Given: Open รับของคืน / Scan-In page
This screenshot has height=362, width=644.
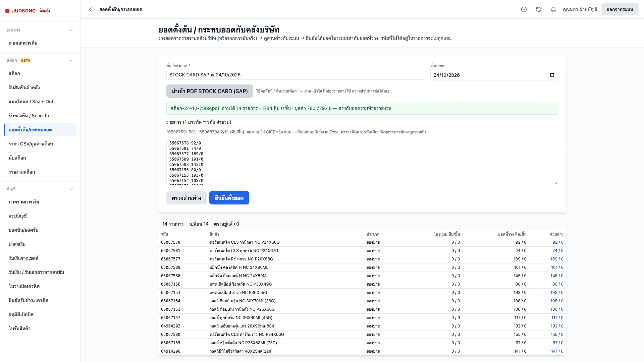Looking at the screenshot, I should (x=40, y=116).
